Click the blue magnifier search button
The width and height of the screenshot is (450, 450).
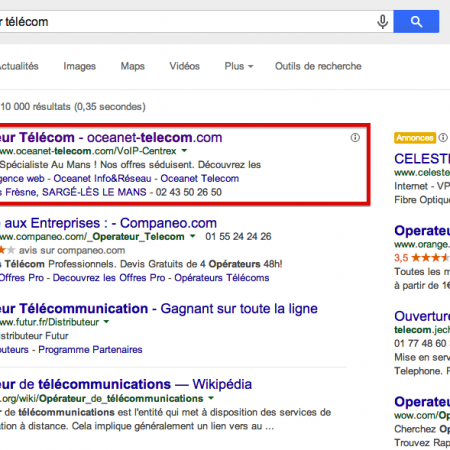416,22
